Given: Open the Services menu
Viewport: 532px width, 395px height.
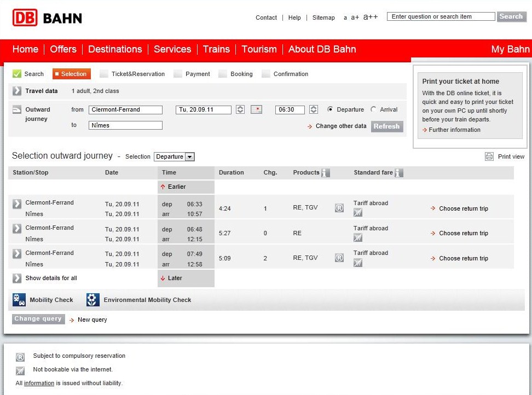Looking at the screenshot, I should coord(172,49).
